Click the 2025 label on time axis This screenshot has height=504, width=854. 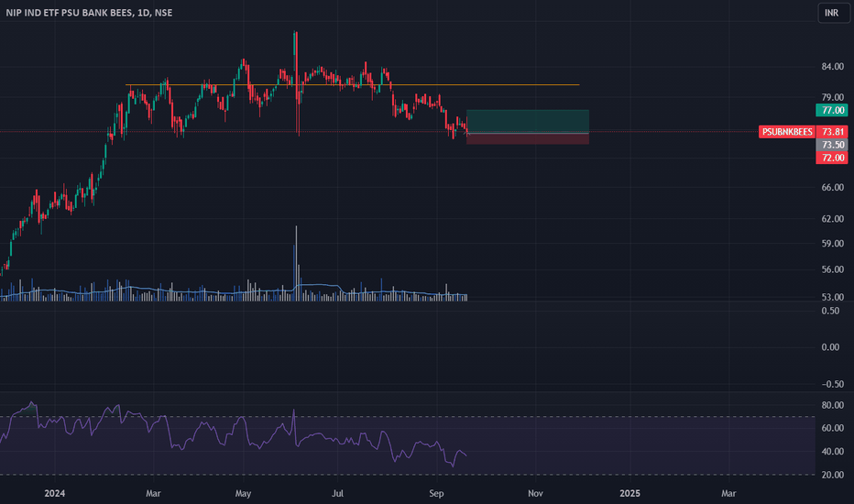[x=630, y=493]
